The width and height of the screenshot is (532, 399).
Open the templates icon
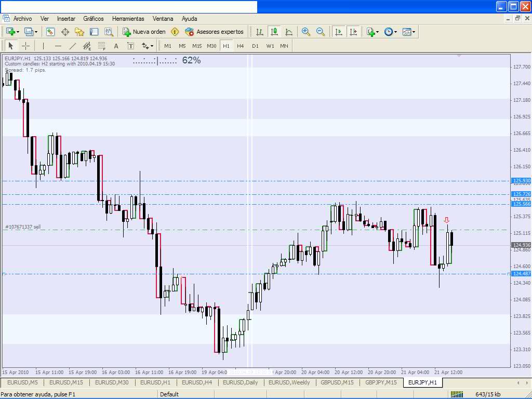tap(406, 32)
